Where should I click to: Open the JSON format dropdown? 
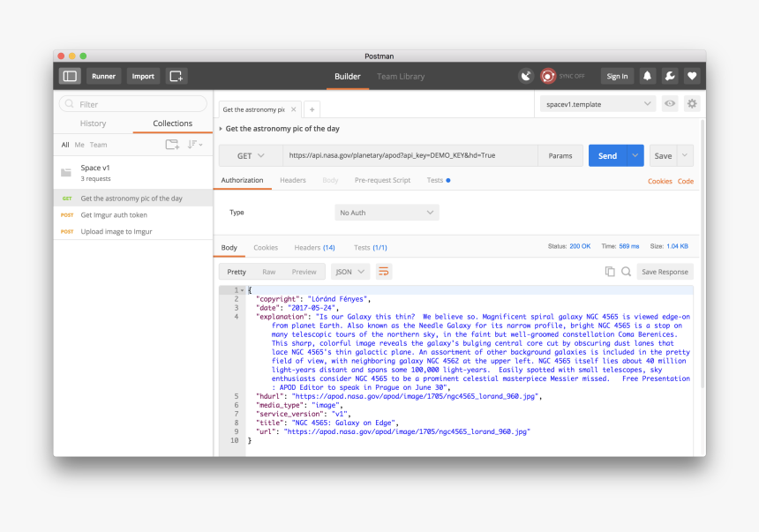pos(350,272)
